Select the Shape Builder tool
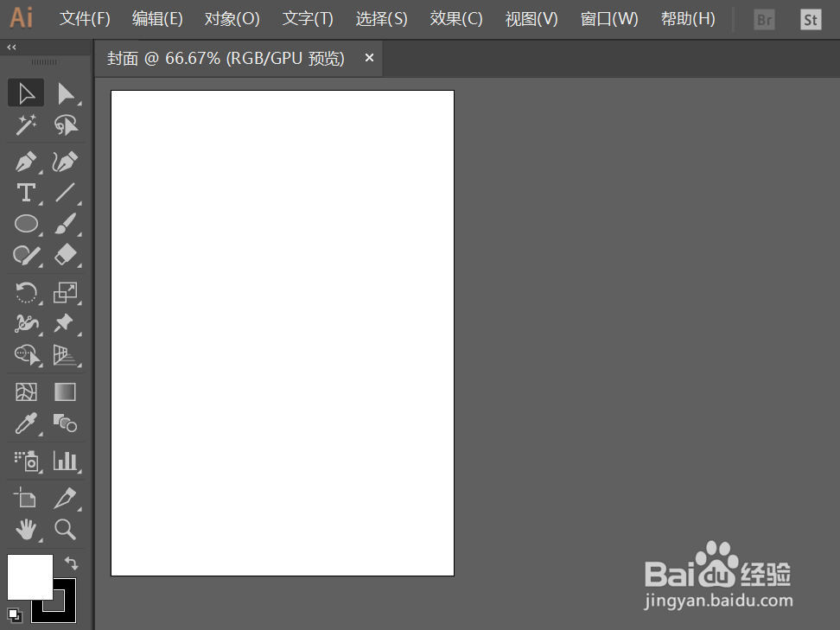 click(26, 354)
